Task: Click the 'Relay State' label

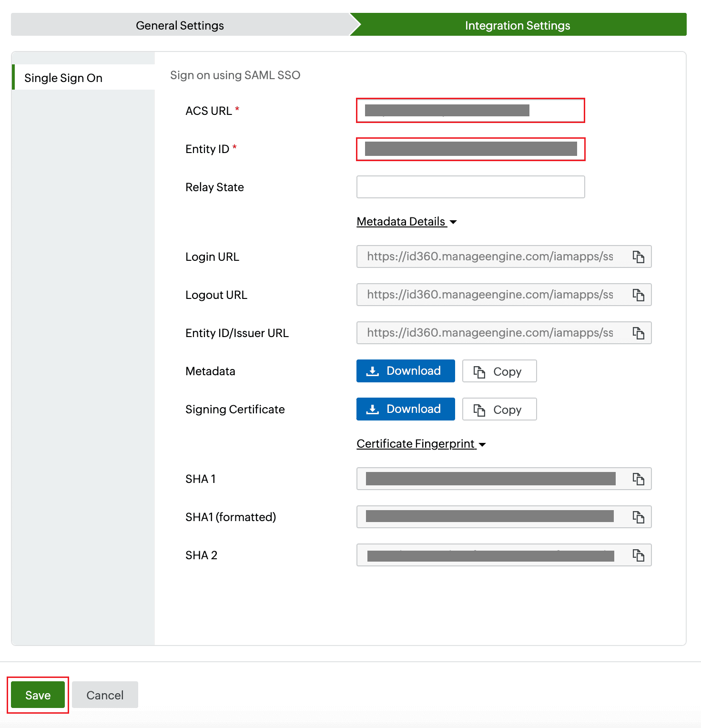Action: 214,187
